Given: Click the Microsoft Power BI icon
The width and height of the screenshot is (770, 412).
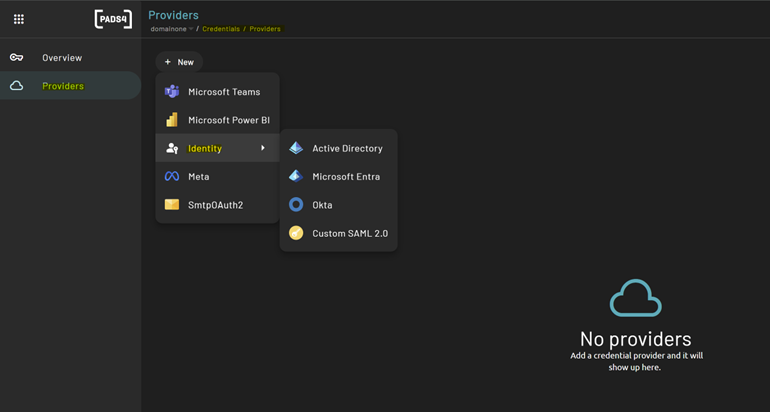Looking at the screenshot, I should click(172, 120).
